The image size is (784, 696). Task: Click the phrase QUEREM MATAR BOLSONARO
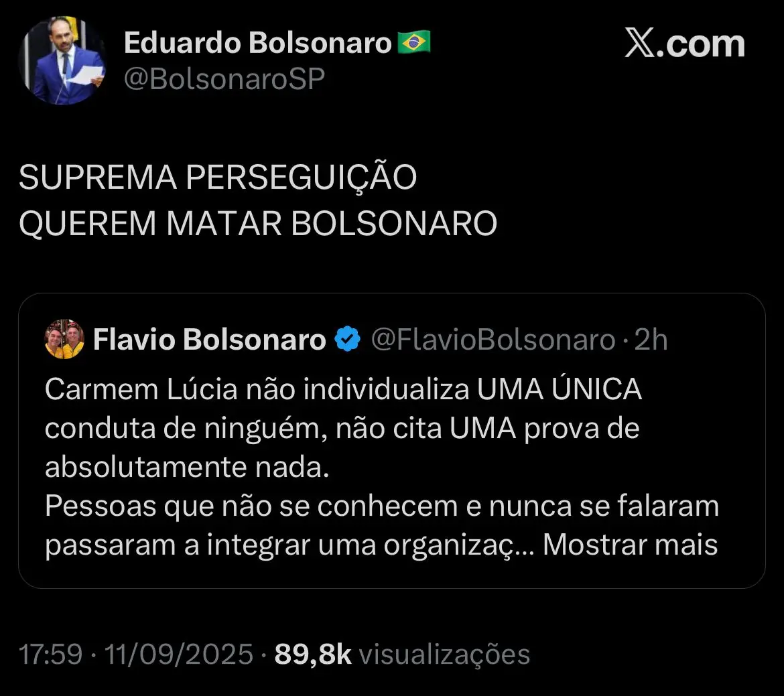[257, 223]
